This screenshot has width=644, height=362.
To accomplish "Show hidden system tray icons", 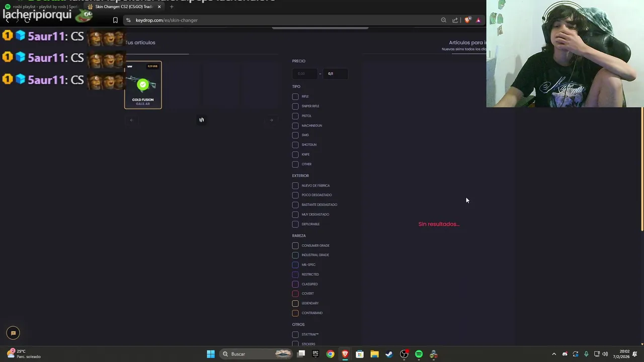I will [554, 354].
